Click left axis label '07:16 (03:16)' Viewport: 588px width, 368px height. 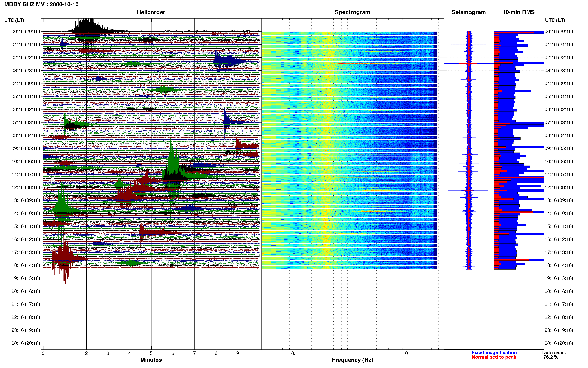26,122
